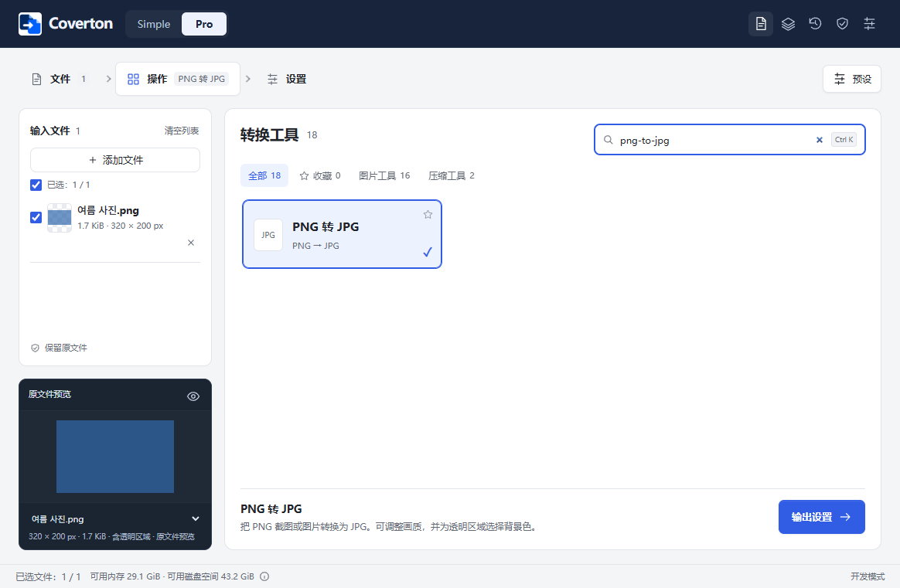Click the info icon in the status bar
Screen dimensions: 900x588
[264, 576]
